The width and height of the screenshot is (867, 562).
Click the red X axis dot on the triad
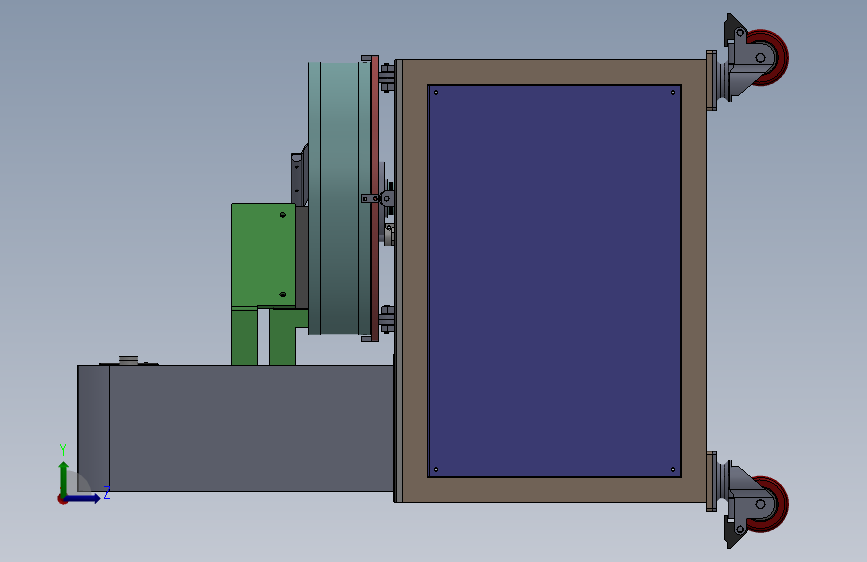coord(62,499)
